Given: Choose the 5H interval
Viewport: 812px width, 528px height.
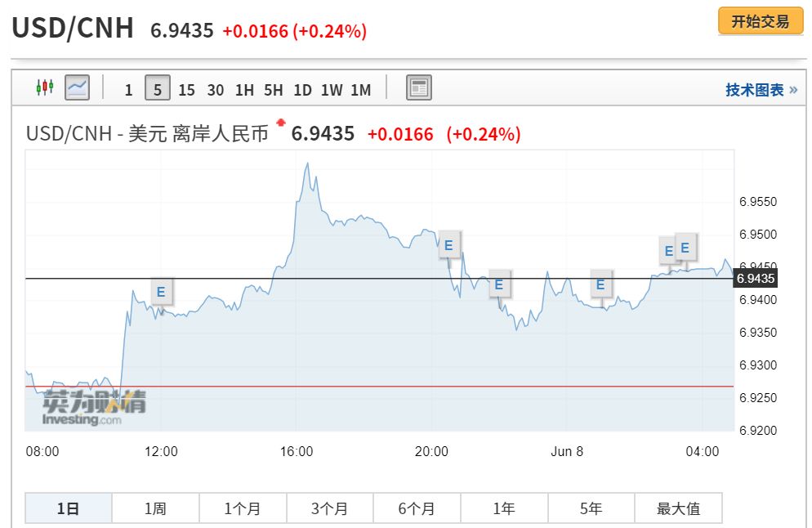Looking at the screenshot, I should [273, 90].
